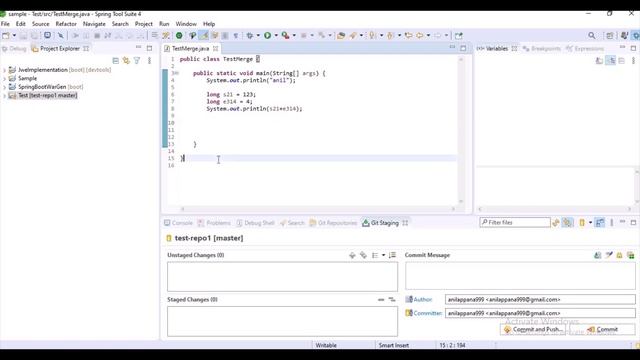Unstage all with double-minus icon
This screenshot has height=360, width=640.
click(392, 300)
